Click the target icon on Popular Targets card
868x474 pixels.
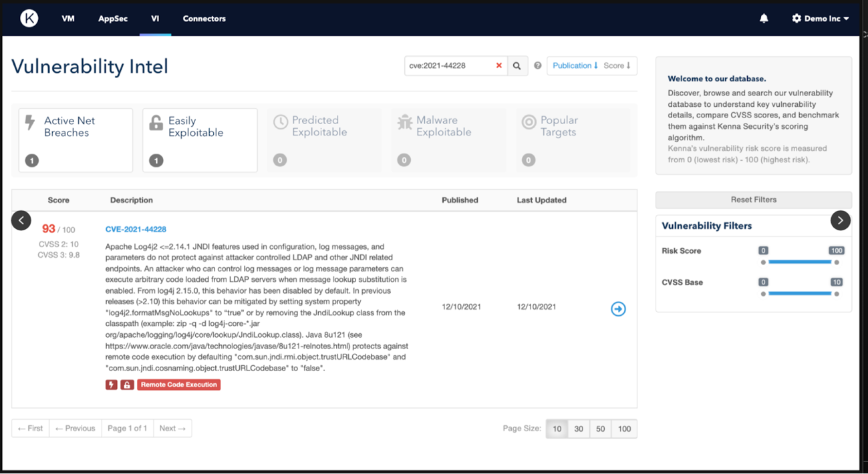[529, 122]
